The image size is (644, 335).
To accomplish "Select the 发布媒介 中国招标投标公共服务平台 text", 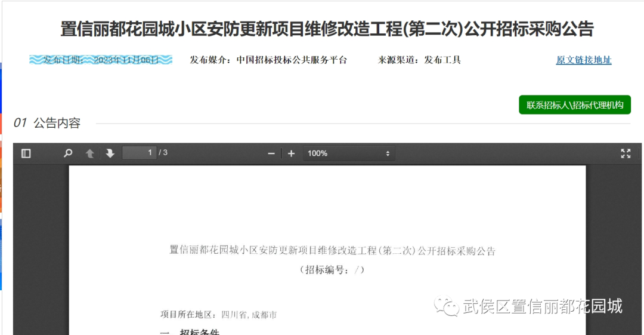I will pos(268,60).
